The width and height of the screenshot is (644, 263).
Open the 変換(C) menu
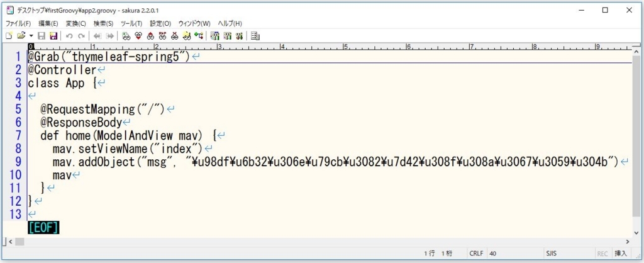coord(76,23)
